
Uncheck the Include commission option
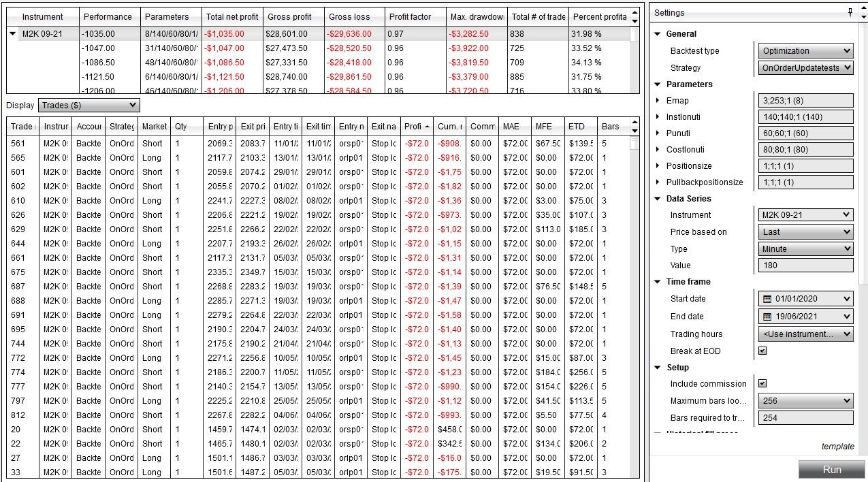[762, 383]
